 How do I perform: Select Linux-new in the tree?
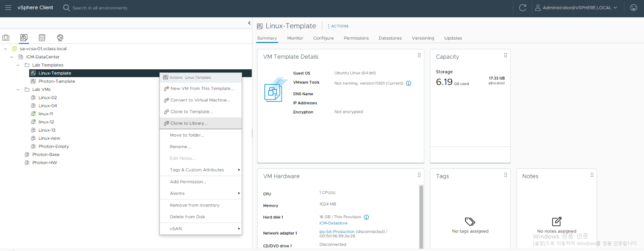pyautogui.click(x=49, y=139)
